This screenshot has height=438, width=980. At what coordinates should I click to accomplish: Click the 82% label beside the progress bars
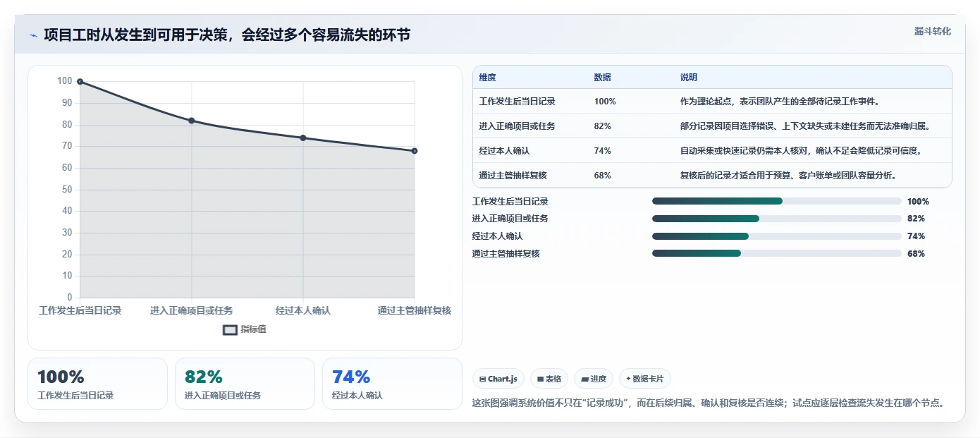(916, 219)
